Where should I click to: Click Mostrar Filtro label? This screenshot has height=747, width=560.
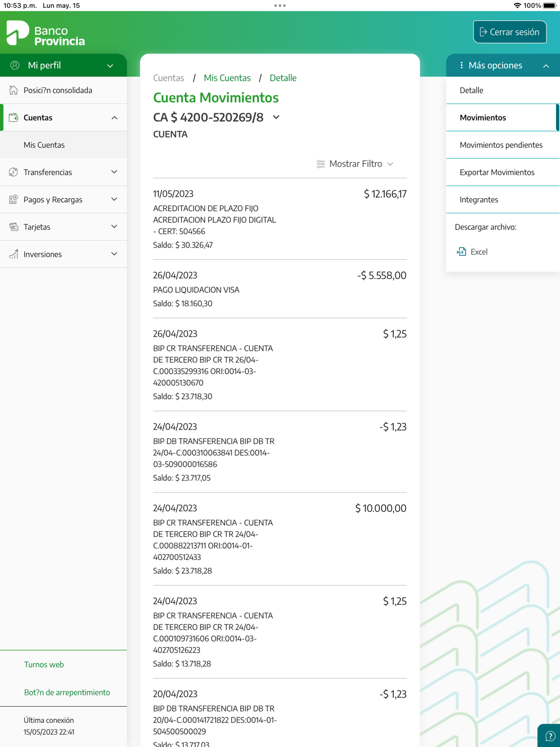[356, 164]
